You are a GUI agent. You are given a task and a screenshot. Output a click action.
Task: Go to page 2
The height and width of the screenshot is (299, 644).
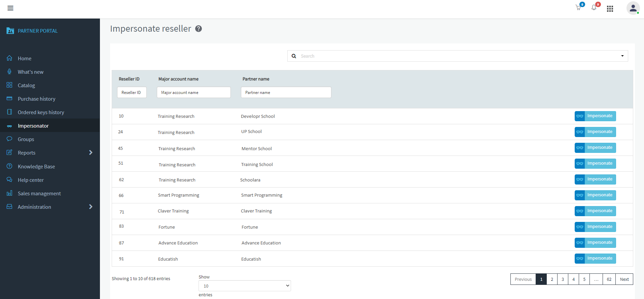tap(552, 279)
